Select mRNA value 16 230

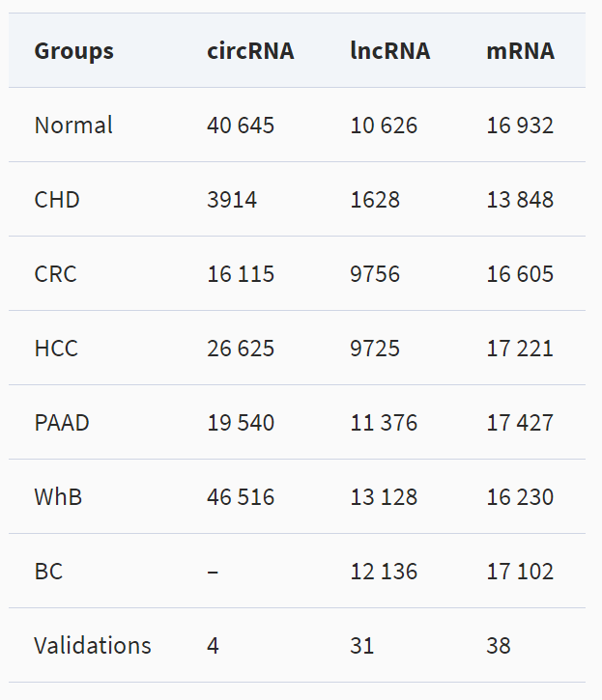[x=520, y=497]
